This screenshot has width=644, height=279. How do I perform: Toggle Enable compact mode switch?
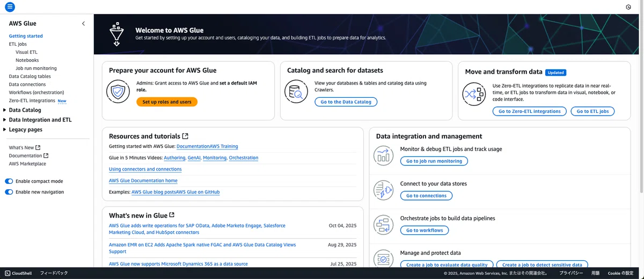tap(9, 181)
